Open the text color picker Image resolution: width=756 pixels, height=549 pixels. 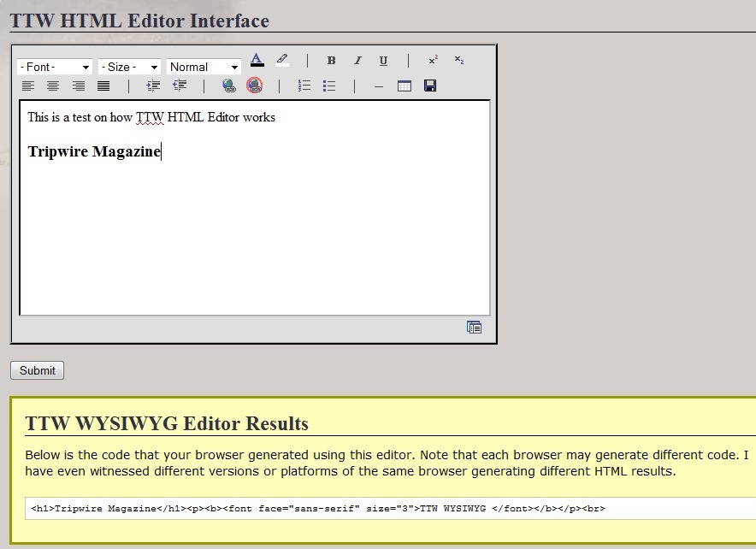[257, 60]
